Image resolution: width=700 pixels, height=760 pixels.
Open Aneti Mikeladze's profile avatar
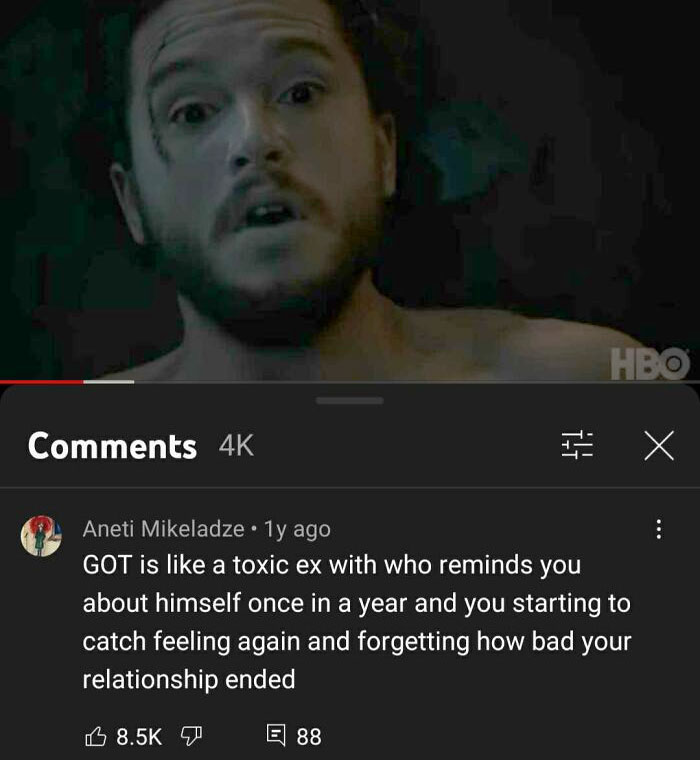click(x=41, y=536)
